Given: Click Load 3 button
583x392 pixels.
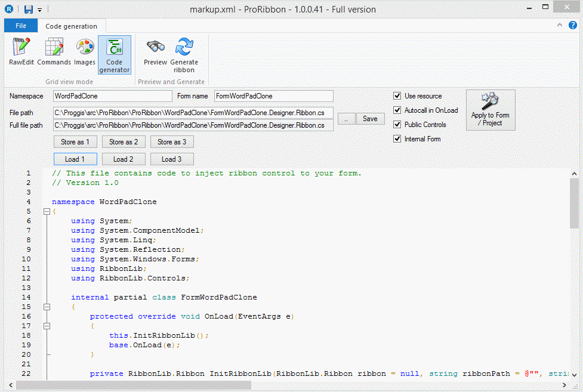Looking at the screenshot, I should (x=172, y=159).
